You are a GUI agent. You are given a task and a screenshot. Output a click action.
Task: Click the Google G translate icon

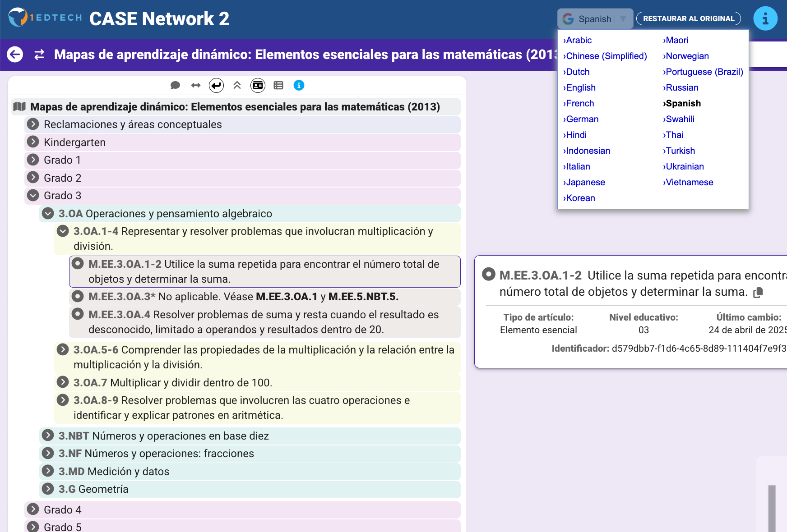[568, 19]
